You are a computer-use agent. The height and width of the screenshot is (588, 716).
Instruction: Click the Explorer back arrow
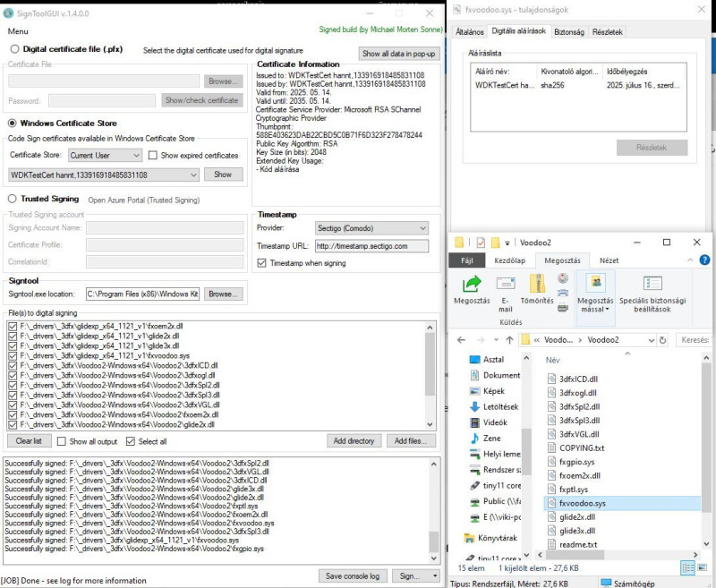tap(461, 340)
